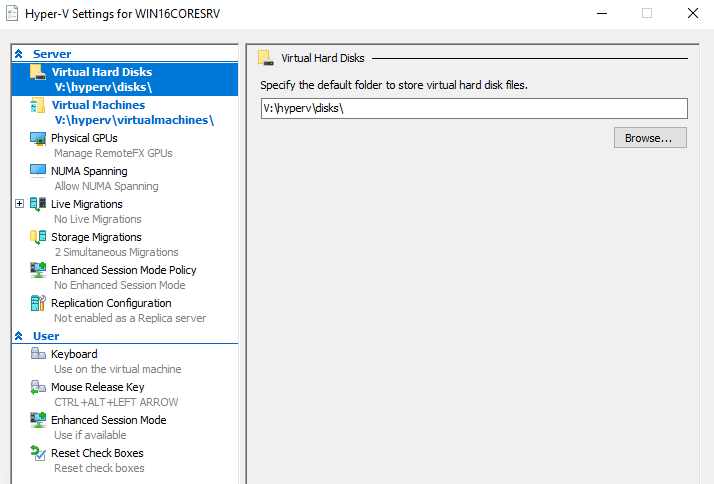Collapse the User section
Image resolution: width=714 pixels, height=484 pixels.
pos(19,336)
